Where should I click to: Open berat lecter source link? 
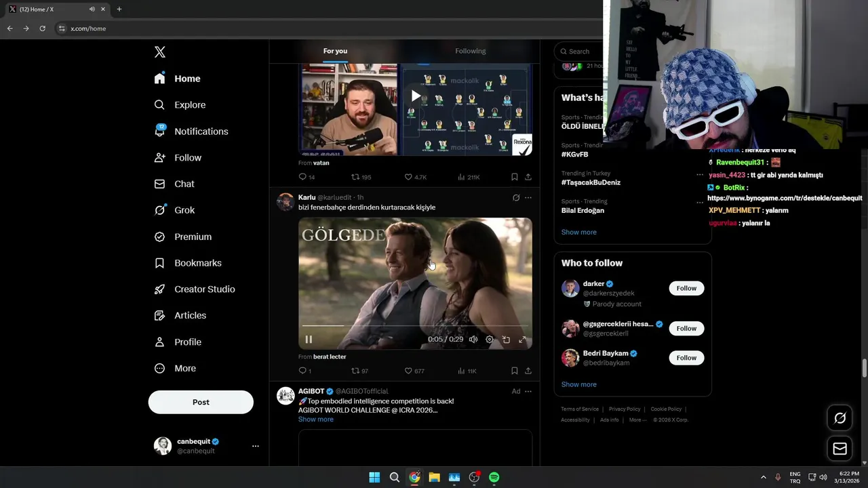pos(330,357)
